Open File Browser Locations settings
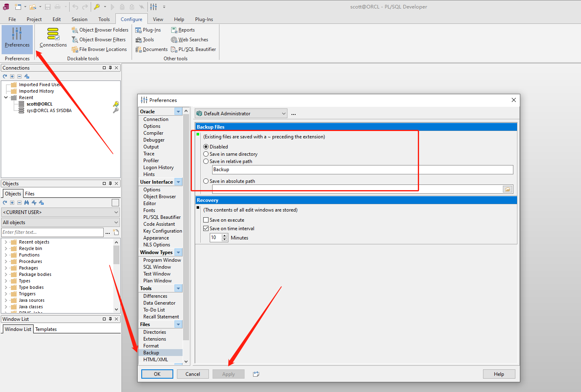Image resolution: width=581 pixels, height=392 pixels. pyautogui.click(x=99, y=49)
